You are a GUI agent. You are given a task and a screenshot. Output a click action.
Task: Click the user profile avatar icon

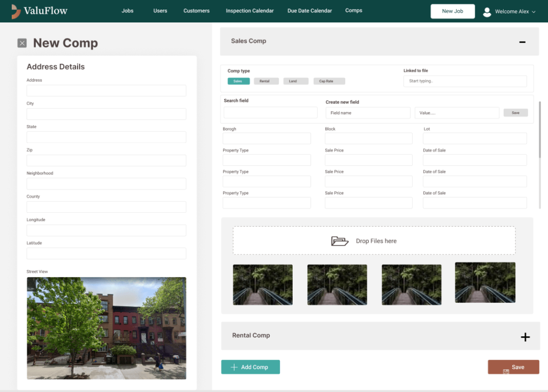click(x=487, y=12)
